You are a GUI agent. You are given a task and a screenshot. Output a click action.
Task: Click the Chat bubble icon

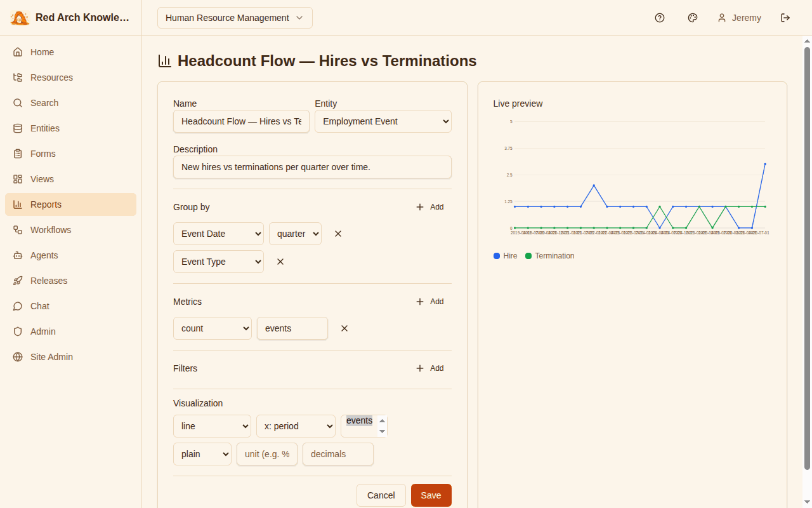(x=18, y=306)
